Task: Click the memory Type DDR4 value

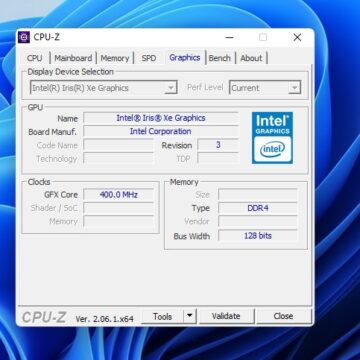Action: click(x=258, y=208)
